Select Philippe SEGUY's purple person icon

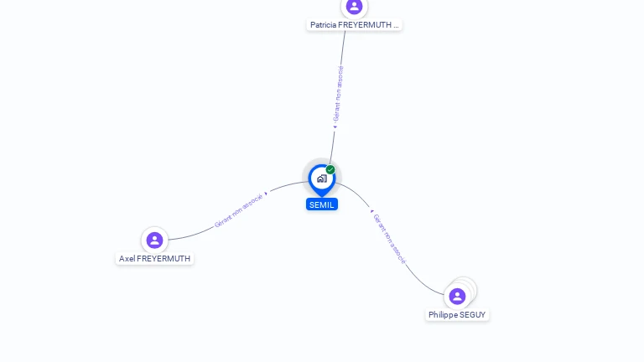[x=457, y=297]
